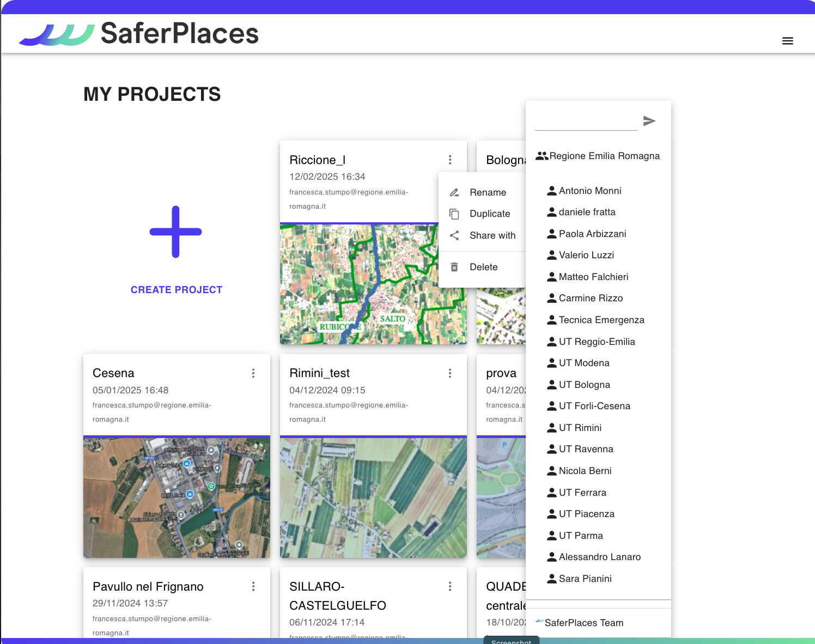Viewport: 815px width, 644px height.
Task: Open the hamburger menu in header
Action: (x=787, y=41)
